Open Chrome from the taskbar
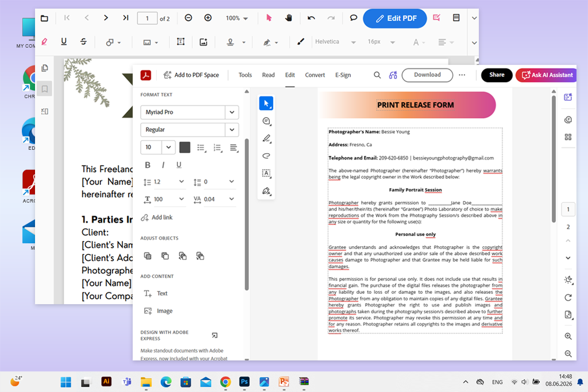Image resolution: width=588 pixels, height=392 pixels. 225,382
